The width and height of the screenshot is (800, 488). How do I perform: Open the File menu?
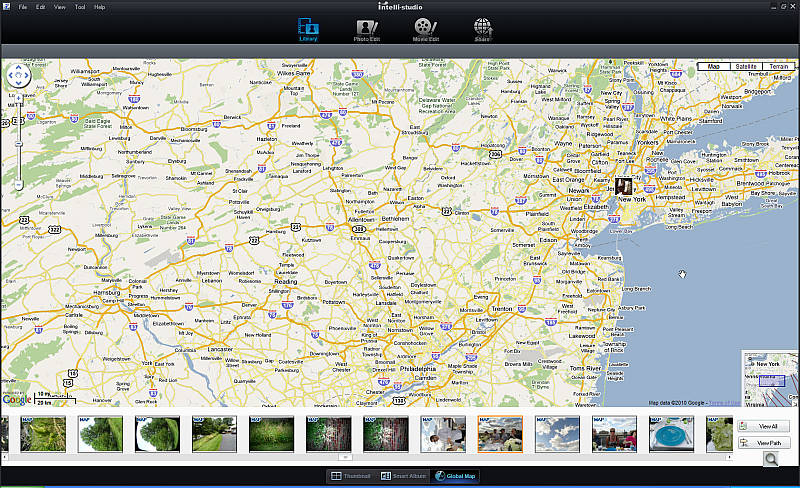point(22,7)
